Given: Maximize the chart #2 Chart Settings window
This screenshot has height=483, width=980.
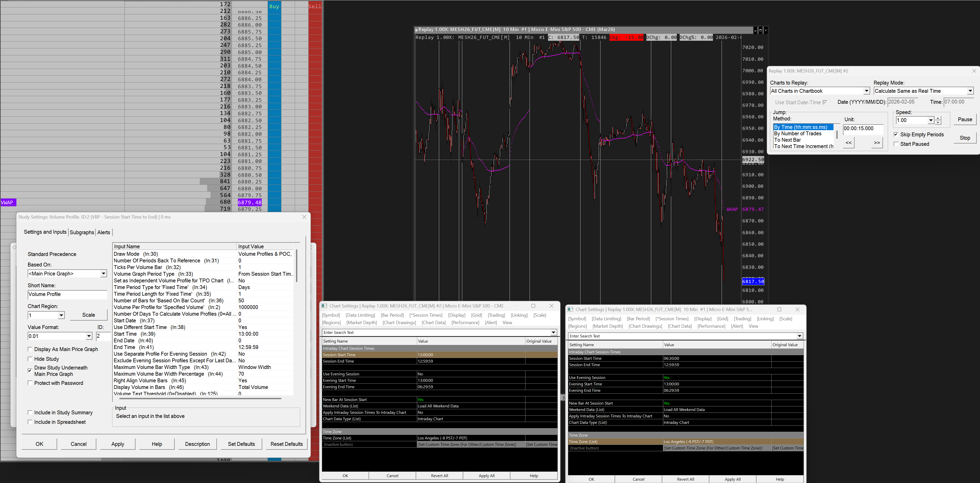Looking at the screenshot, I should pos(533,306).
